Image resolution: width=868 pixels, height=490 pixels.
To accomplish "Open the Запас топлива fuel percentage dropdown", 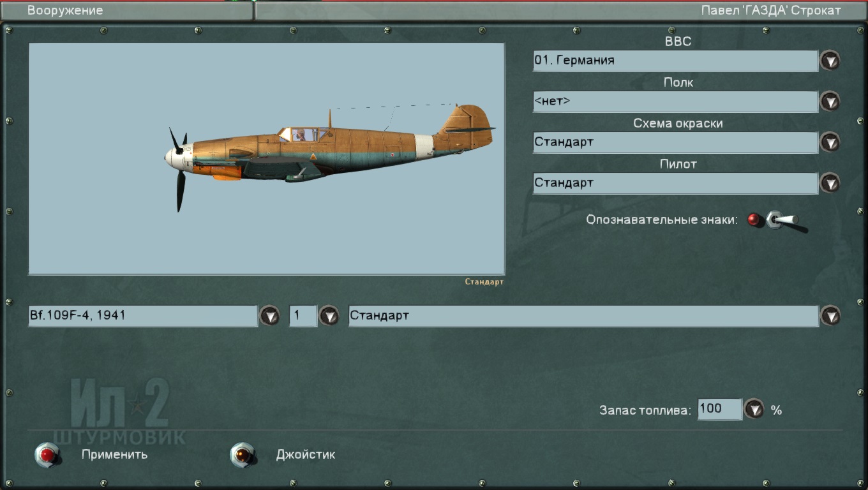I will coord(754,409).
